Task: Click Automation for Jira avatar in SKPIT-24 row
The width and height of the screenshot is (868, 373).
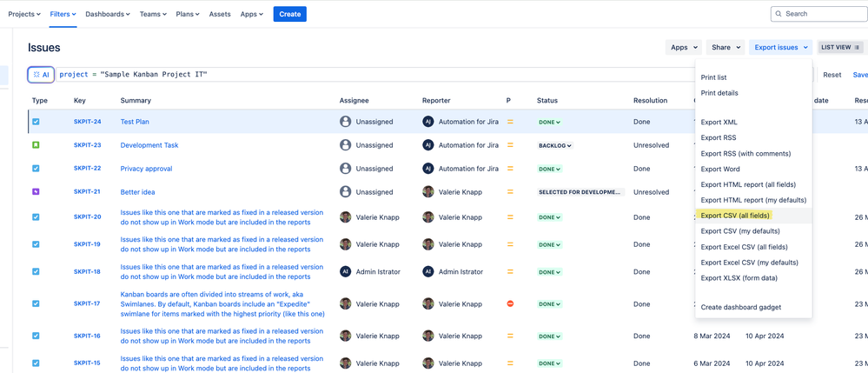Action: point(427,122)
